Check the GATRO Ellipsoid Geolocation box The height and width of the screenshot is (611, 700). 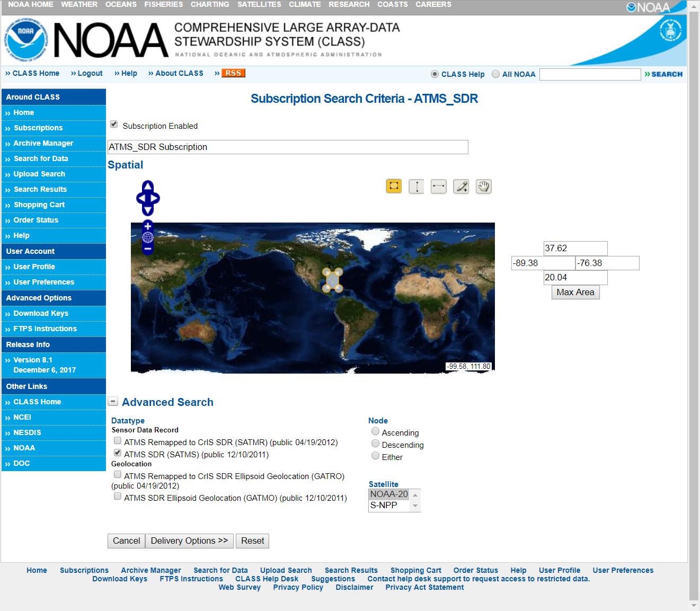point(118,474)
